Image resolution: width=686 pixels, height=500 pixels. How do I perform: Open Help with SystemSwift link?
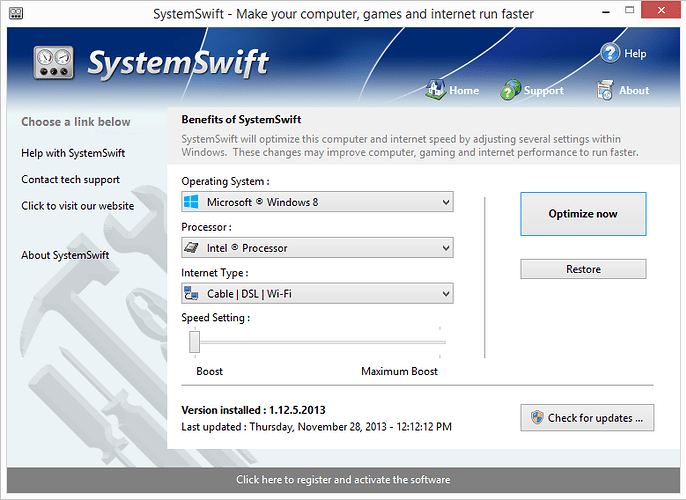pos(73,153)
